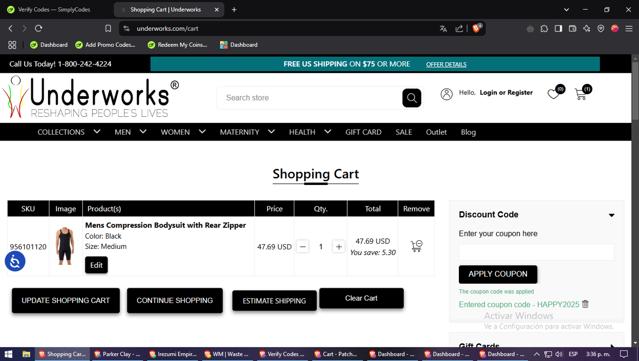This screenshot has width=639, height=361.
Task: Open Add Promo Codes bookmark
Action: pyautogui.click(x=105, y=45)
